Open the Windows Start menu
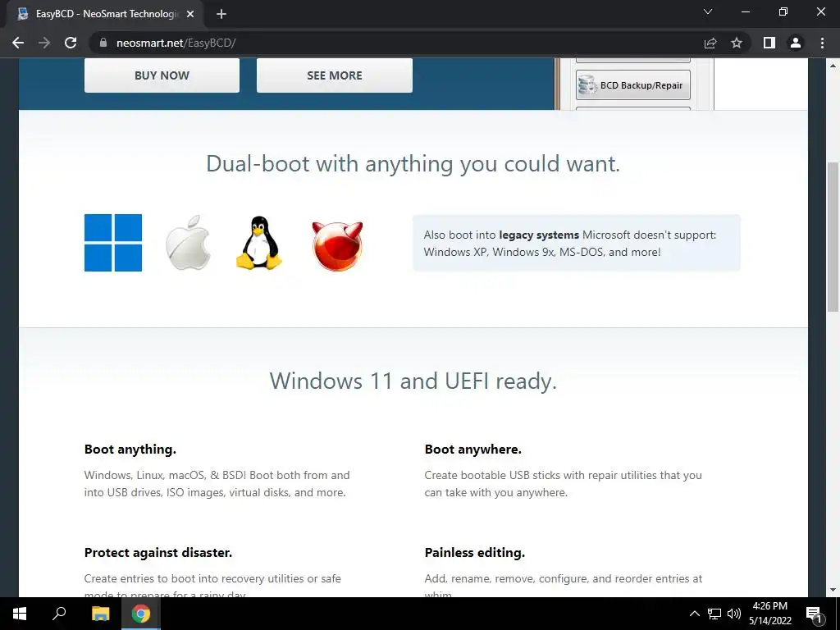Screen dimensions: 840x630 pos(20,614)
